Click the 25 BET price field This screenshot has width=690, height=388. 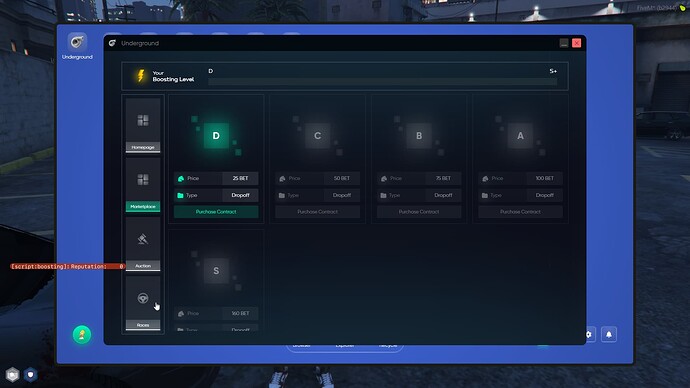[x=240, y=178]
